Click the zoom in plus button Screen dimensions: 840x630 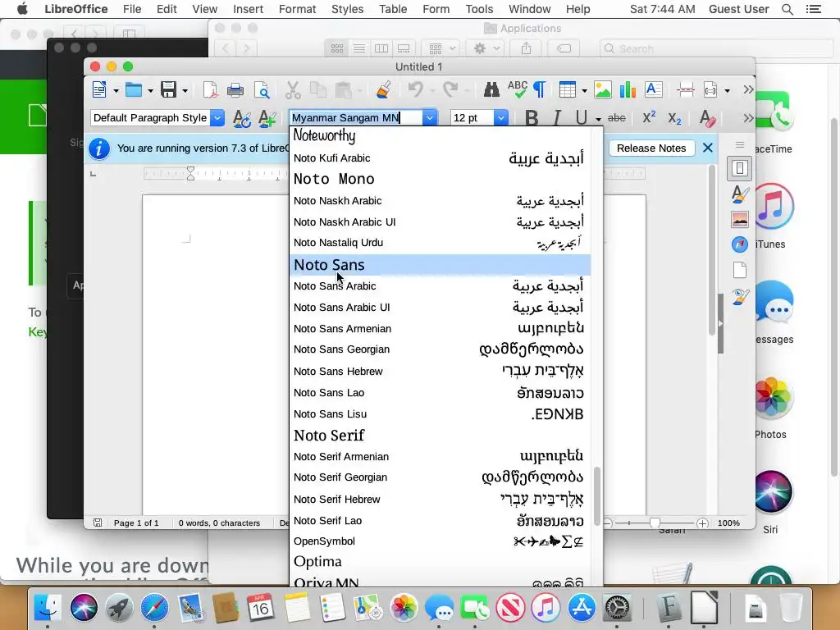[x=702, y=523]
